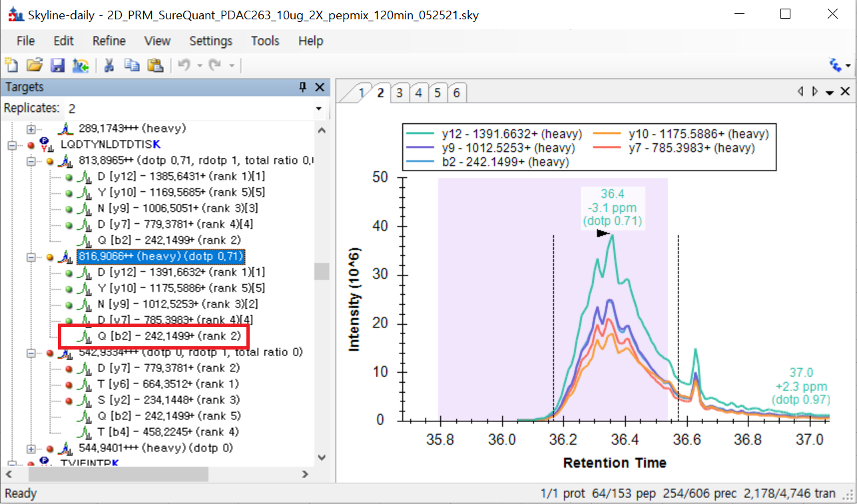Save the document with floppy disk icon
This screenshot has width=857, height=504.
[x=58, y=65]
